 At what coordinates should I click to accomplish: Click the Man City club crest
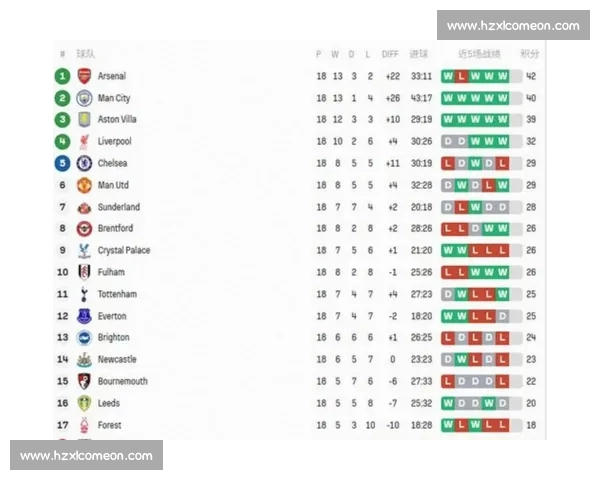[84, 98]
